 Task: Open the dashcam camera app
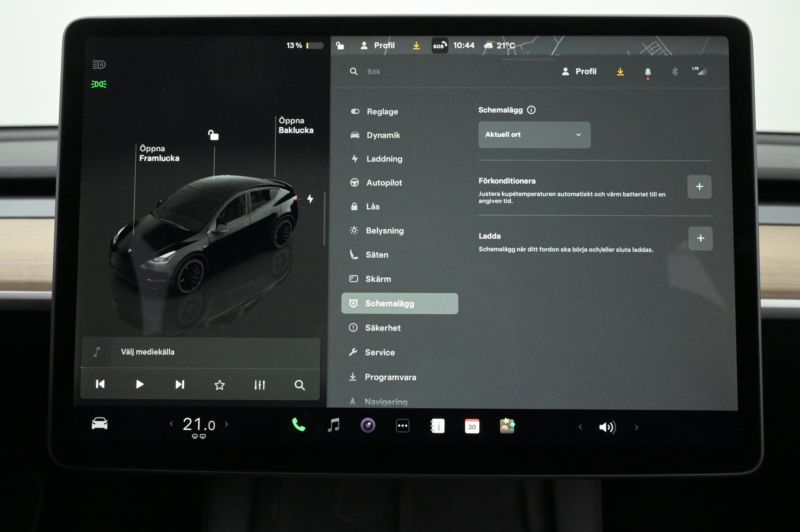click(x=368, y=425)
